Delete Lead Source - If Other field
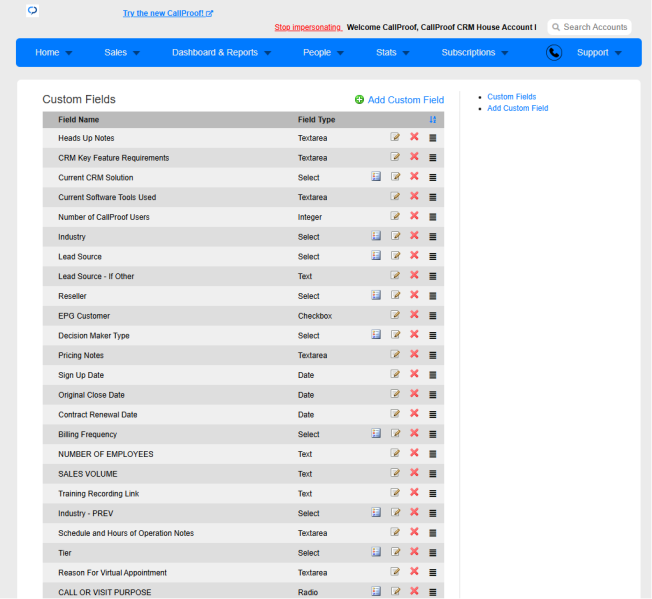Viewport: 652px width, 599px height. click(414, 275)
